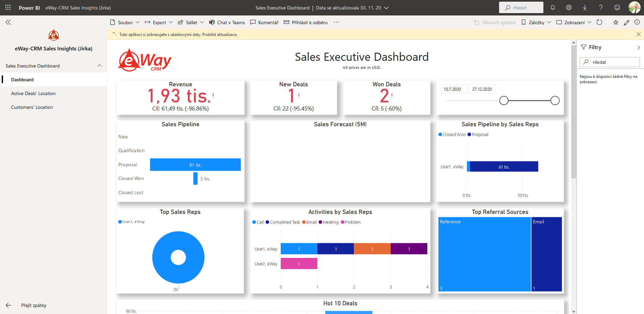Click the feedback smiley icon

click(617, 7)
